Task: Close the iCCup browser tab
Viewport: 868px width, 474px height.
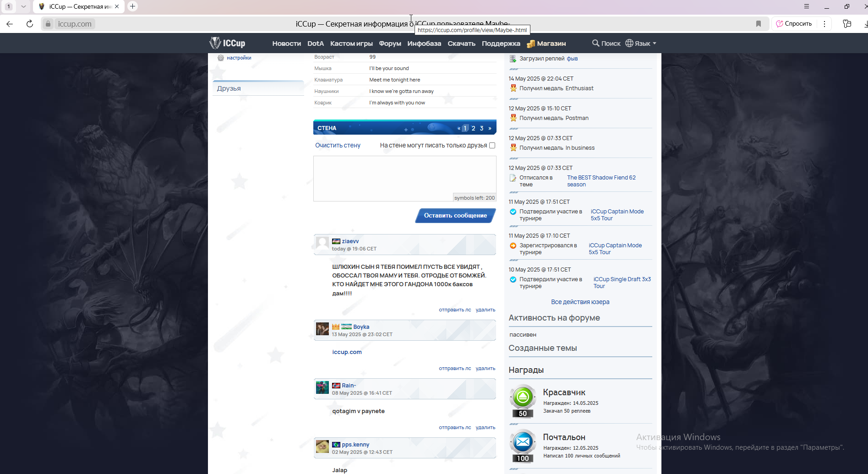Action: [x=117, y=6]
